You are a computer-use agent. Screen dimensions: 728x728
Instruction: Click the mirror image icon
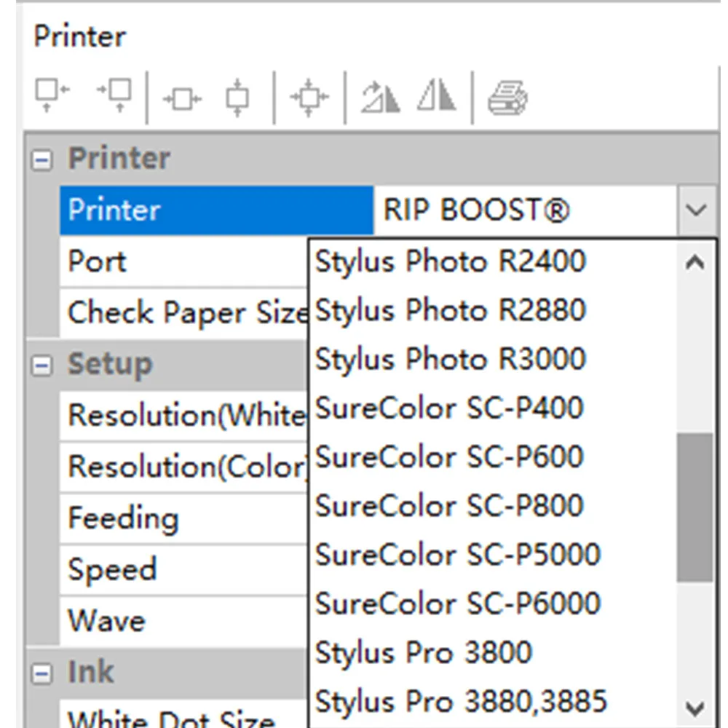coord(435,95)
